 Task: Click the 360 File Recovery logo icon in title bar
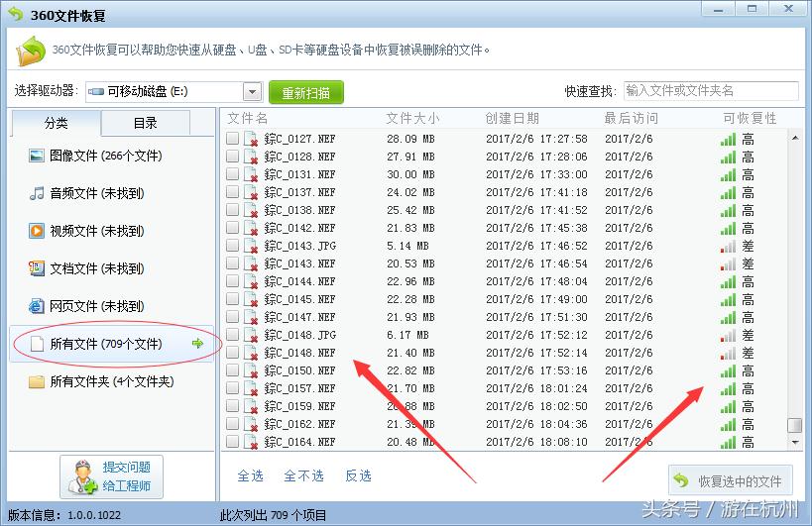click(16, 14)
